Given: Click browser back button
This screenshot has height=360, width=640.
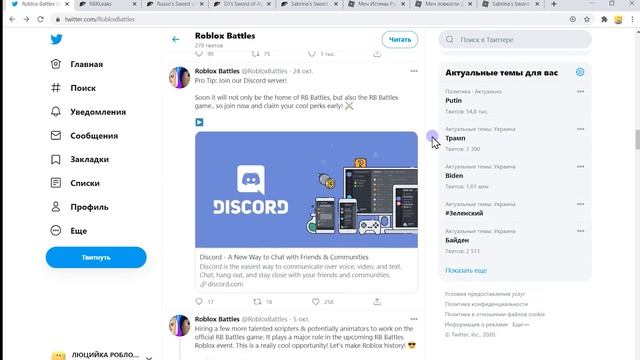Looking at the screenshot, I should click(12, 19).
